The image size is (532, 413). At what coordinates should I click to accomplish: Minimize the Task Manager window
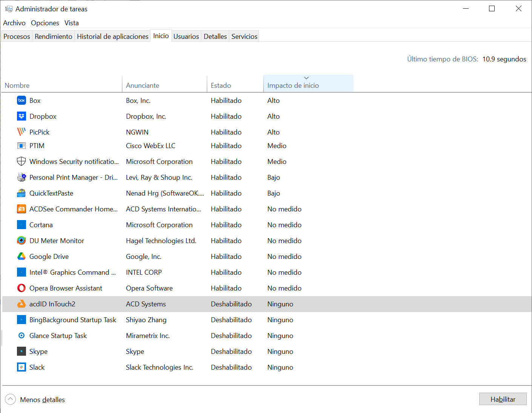coord(466,9)
